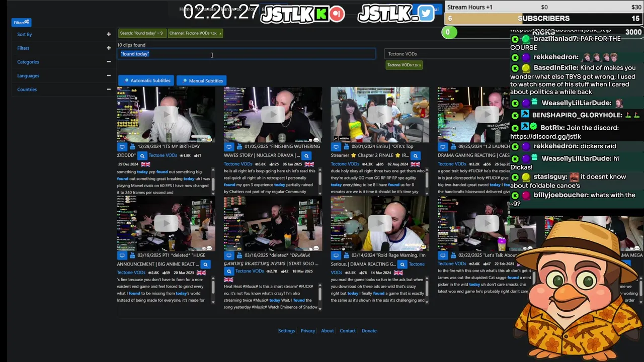Image resolution: width=644 pixels, height=362 pixels.
Task: Open the Contact footer link
Action: 348,331
